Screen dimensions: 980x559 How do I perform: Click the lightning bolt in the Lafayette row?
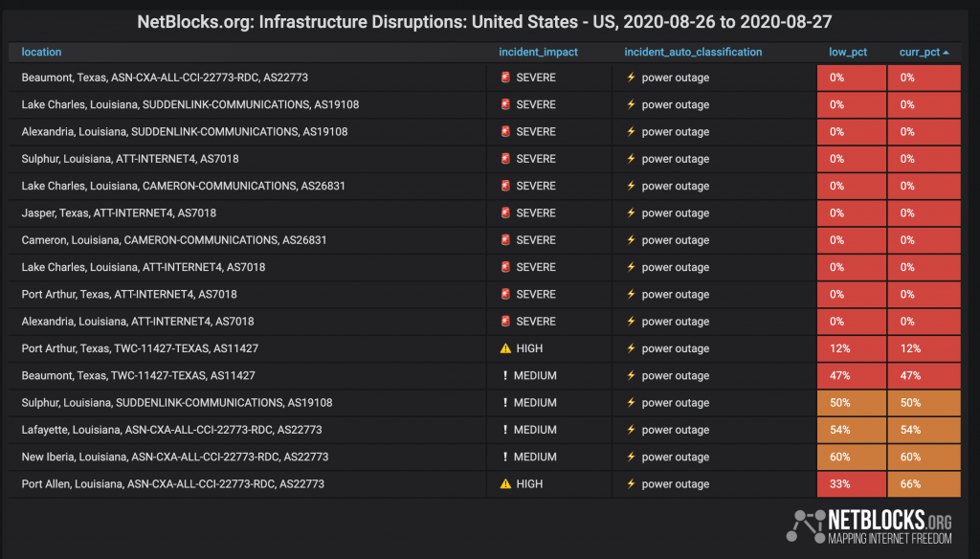tap(632, 430)
